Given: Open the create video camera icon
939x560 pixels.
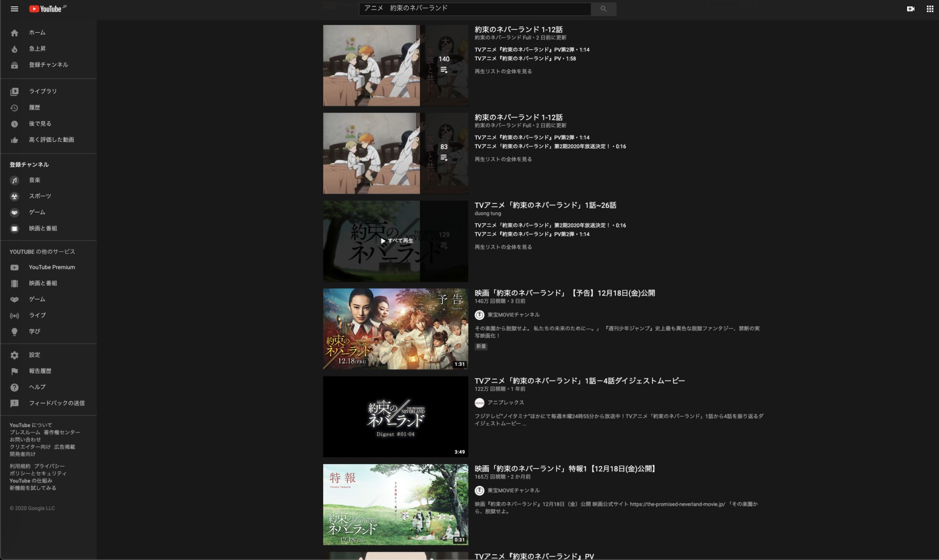Looking at the screenshot, I should [911, 9].
